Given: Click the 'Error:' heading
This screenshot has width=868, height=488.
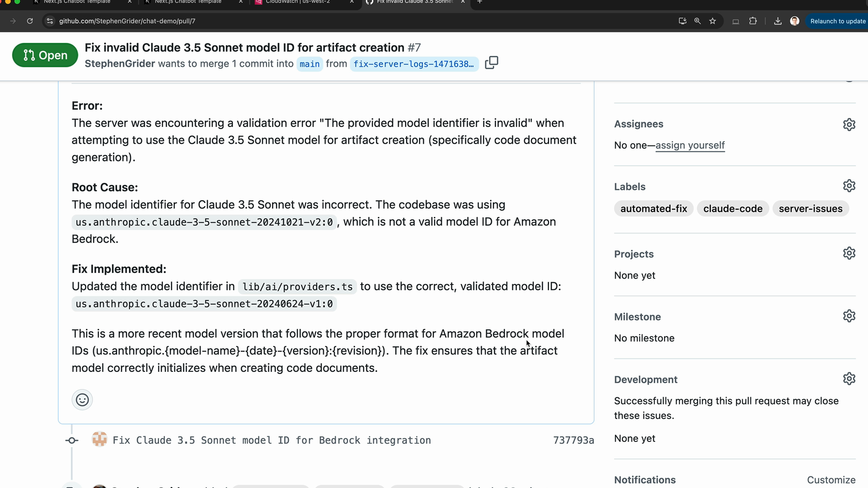Looking at the screenshot, I should coord(87,106).
